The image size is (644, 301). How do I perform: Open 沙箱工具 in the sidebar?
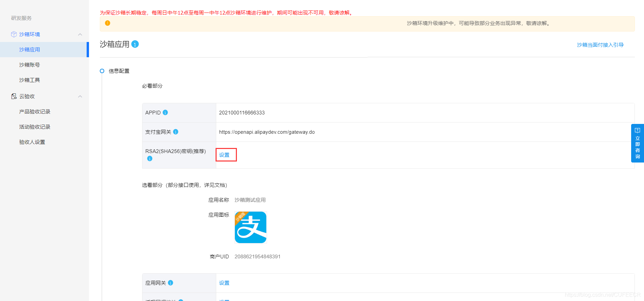click(29, 80)
